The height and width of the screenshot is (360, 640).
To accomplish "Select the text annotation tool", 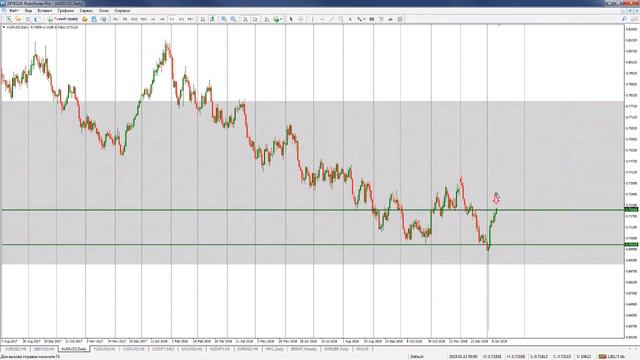I will pyautogui.click(x=350, y=19).
